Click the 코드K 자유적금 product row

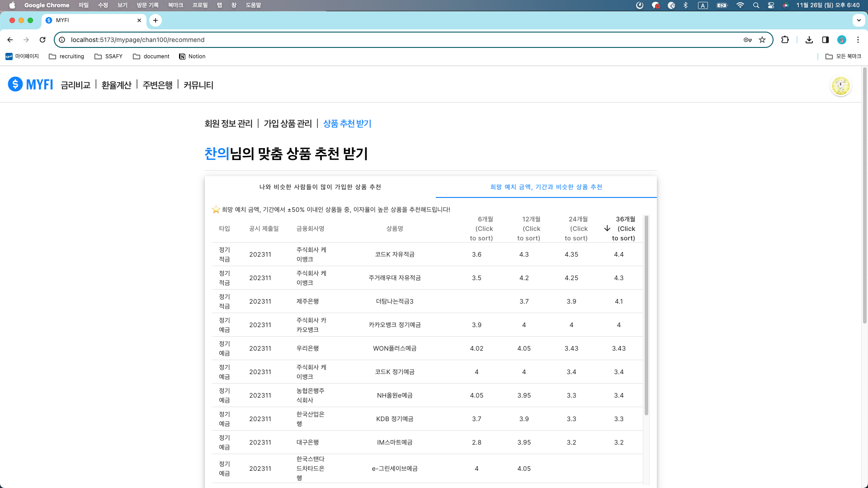click(395, 254)
